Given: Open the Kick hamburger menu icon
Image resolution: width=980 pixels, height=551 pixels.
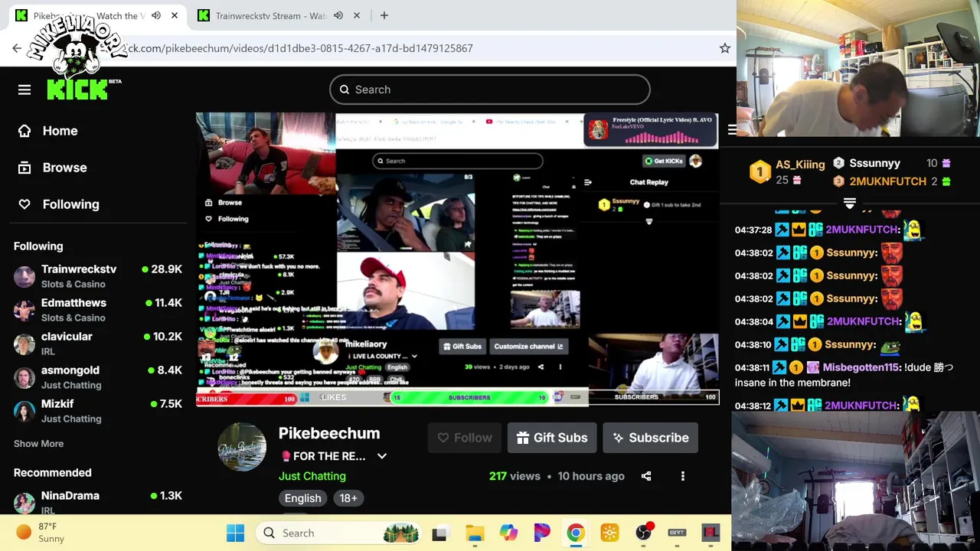Looking at the screenshot, I should click(24, 90).
